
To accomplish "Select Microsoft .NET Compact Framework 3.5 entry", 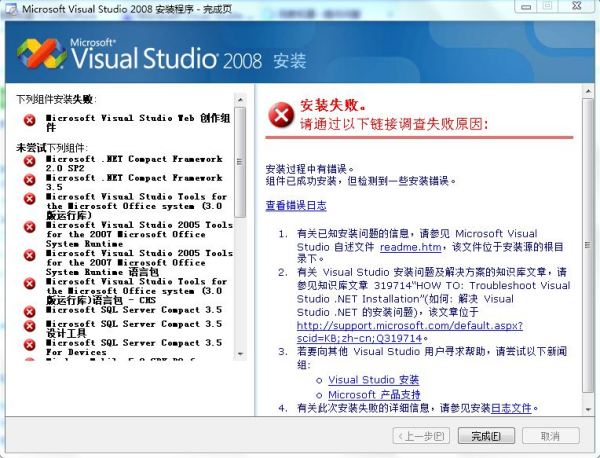I will pos(134,182).
